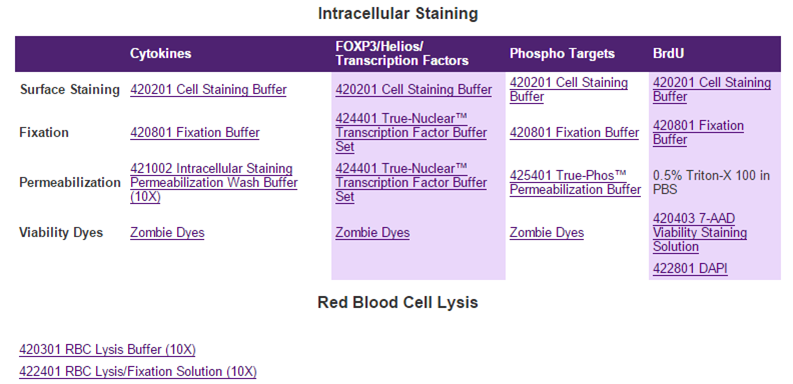Open 425401 True-Phos Permeabilization Buffer link

[x=575, y=183]
